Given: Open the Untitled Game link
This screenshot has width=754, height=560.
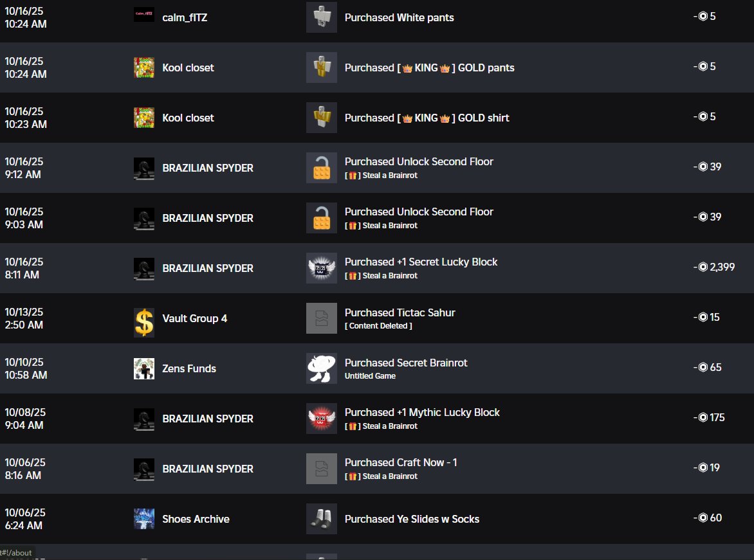Looking at the screenshot, I should [370, 376].
